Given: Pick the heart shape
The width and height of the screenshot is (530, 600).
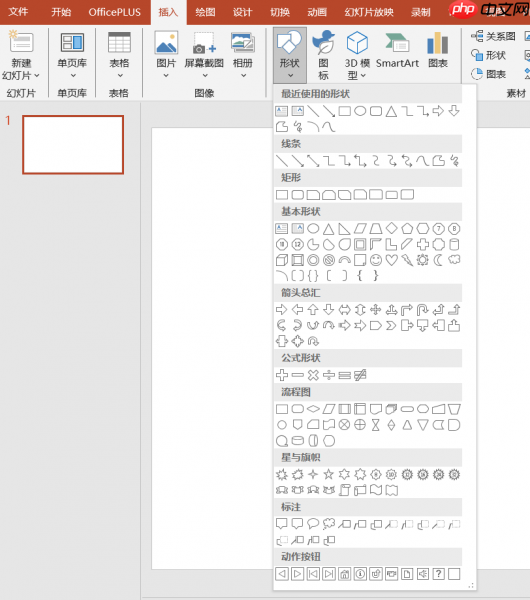Looking at the screenshot, I should tap(391, 260).
